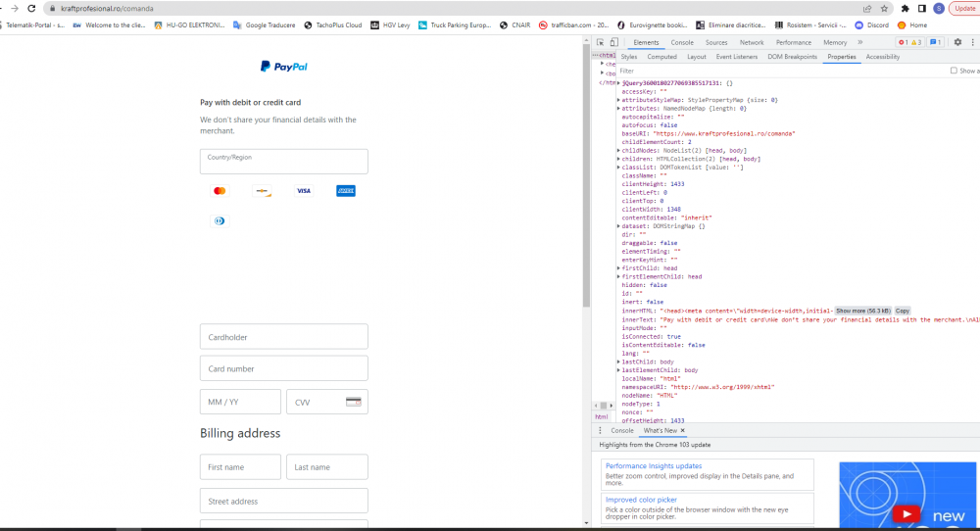This screenshot has width=980, height=531.
Task: Click the card icon in the CVV field
Action: click(x=353, y=402)
